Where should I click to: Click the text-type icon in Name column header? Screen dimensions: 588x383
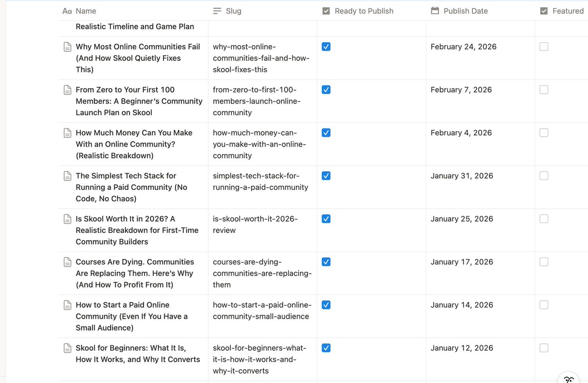(67, 11)
